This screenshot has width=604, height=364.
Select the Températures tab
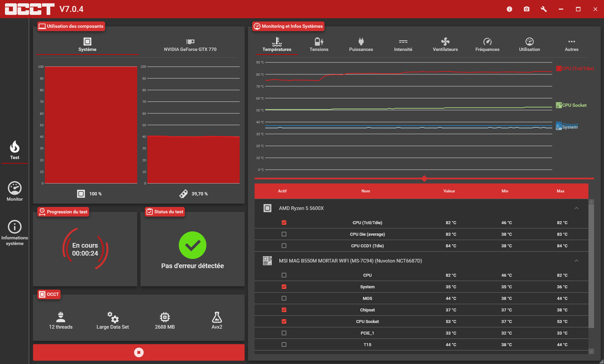click(277, 45)
